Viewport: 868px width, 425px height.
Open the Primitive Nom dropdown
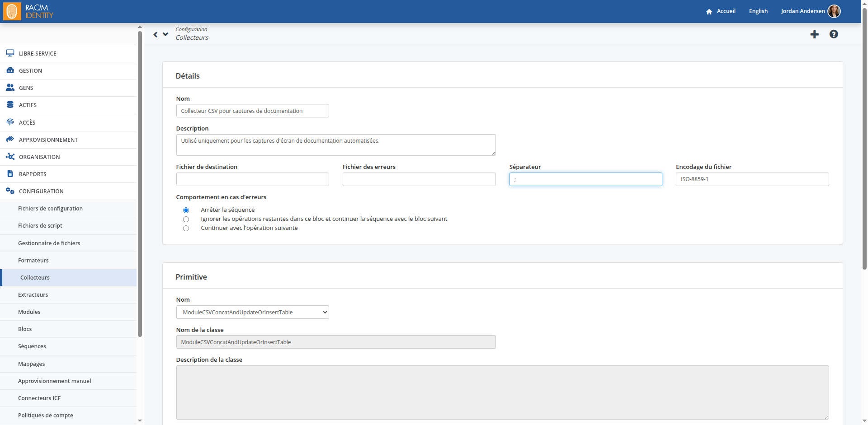click(253, 312)
